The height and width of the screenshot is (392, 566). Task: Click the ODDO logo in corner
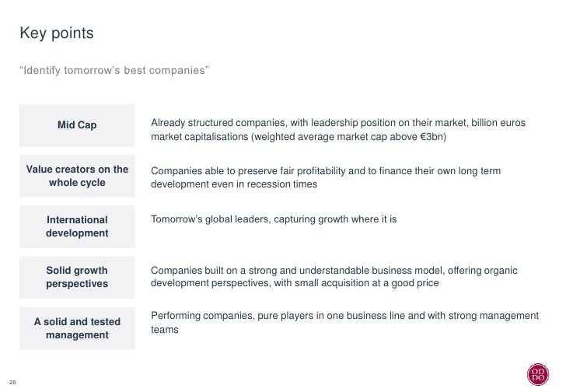click(537, 374)
